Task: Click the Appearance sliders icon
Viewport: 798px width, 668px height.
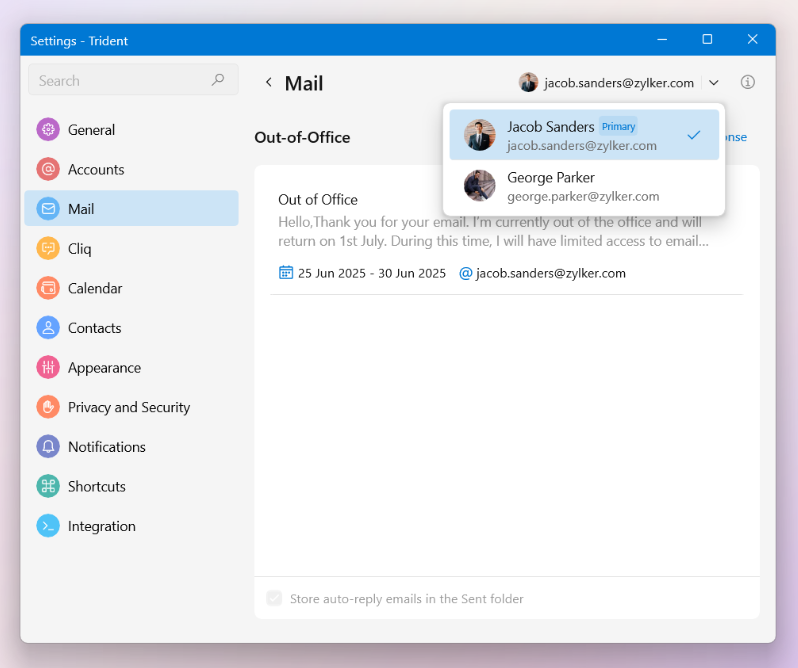Action: 48,367
